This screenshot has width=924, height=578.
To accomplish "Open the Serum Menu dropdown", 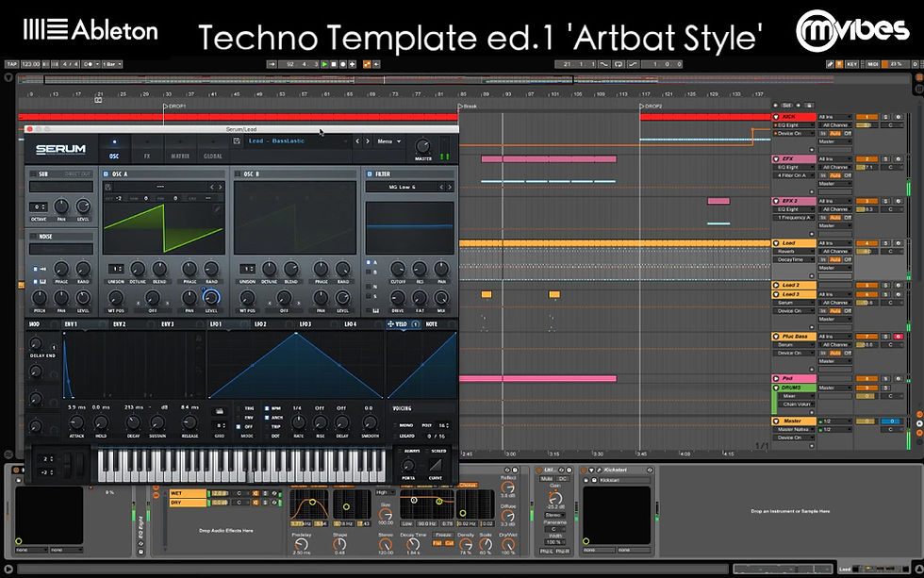I will click(x=389, y=141).
